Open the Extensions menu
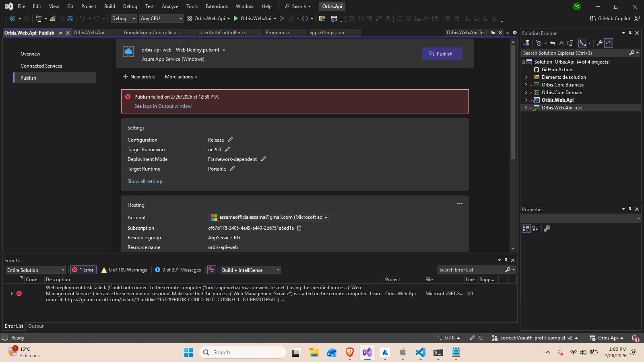Screen dimensions: 644x362 [x=217, y=6]
